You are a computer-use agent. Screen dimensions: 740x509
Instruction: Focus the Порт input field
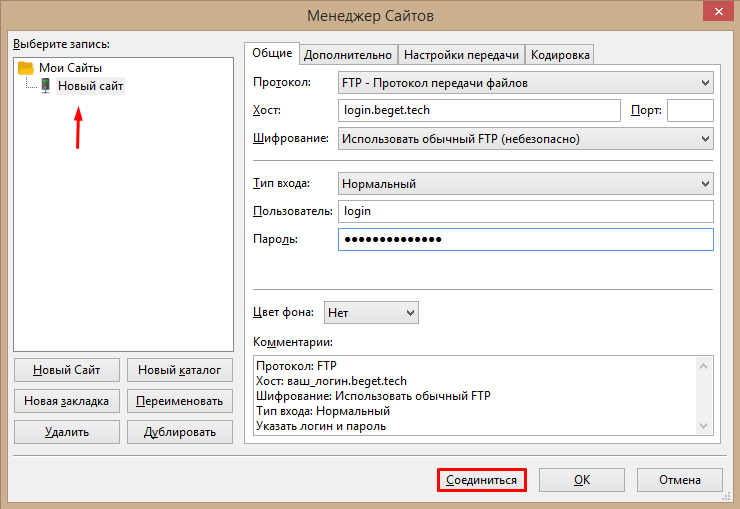coord(689,111)
